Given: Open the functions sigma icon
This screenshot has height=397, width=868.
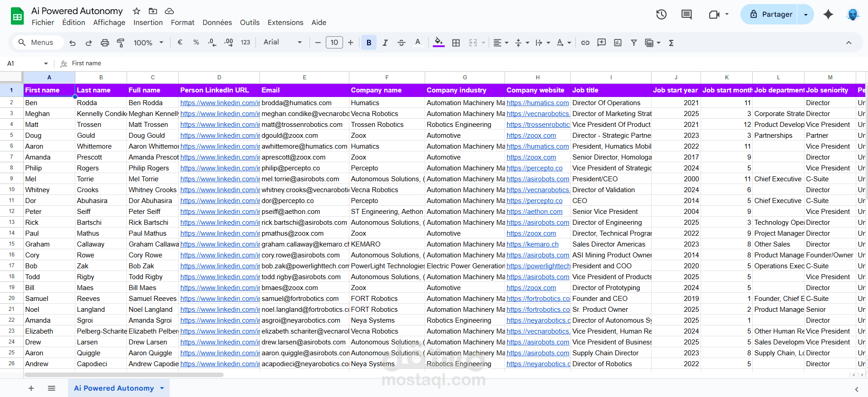Looking at the screenshot, I should [x=671, y=43].
